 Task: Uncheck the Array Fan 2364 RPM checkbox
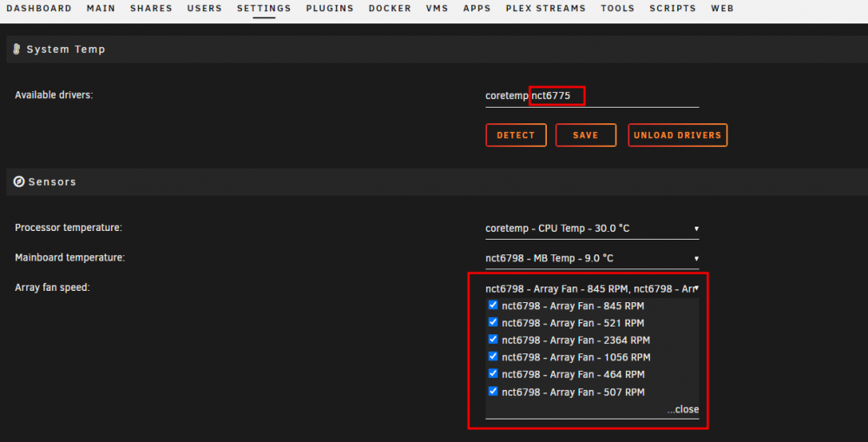[493, 339]
